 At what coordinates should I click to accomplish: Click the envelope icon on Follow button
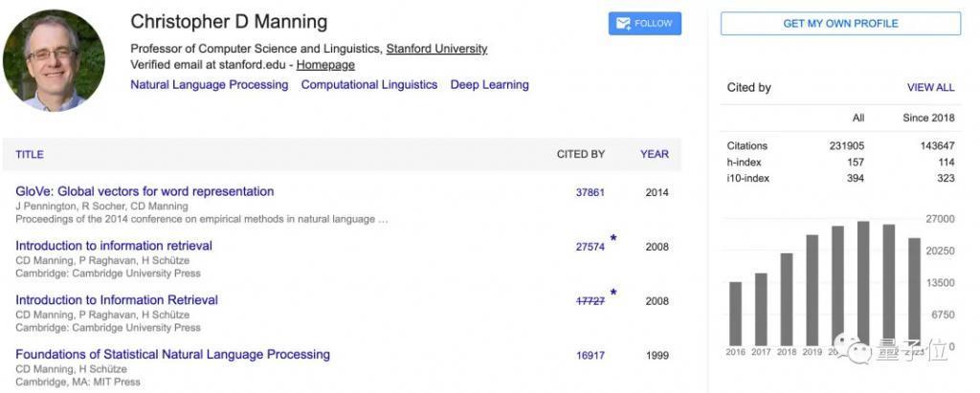coord(623,24)
